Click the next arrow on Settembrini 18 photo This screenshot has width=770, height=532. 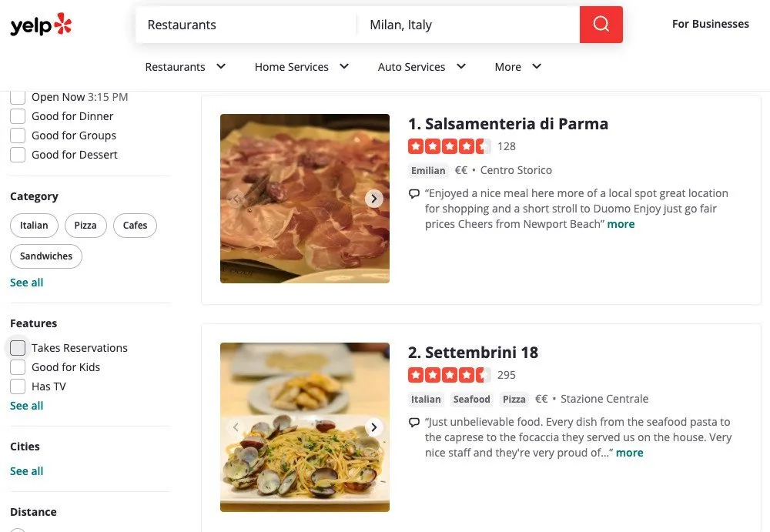point(374,427)
